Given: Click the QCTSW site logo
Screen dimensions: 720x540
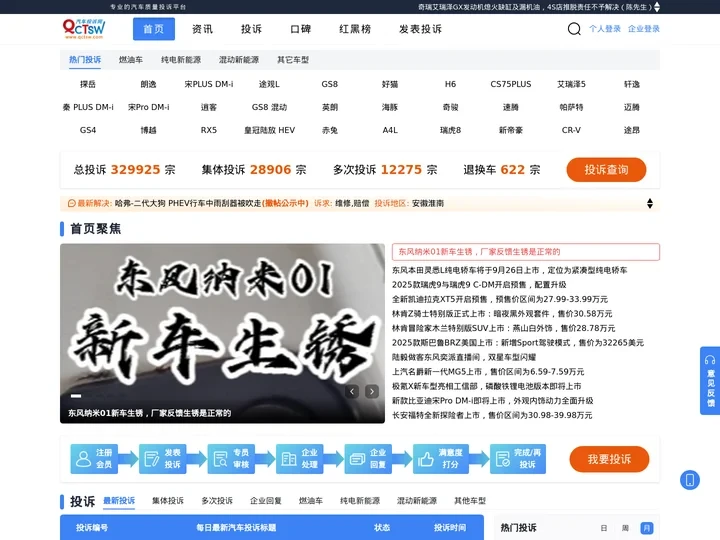Looking at the screenshot, I should pyautogui.click(x=84, y=28).
